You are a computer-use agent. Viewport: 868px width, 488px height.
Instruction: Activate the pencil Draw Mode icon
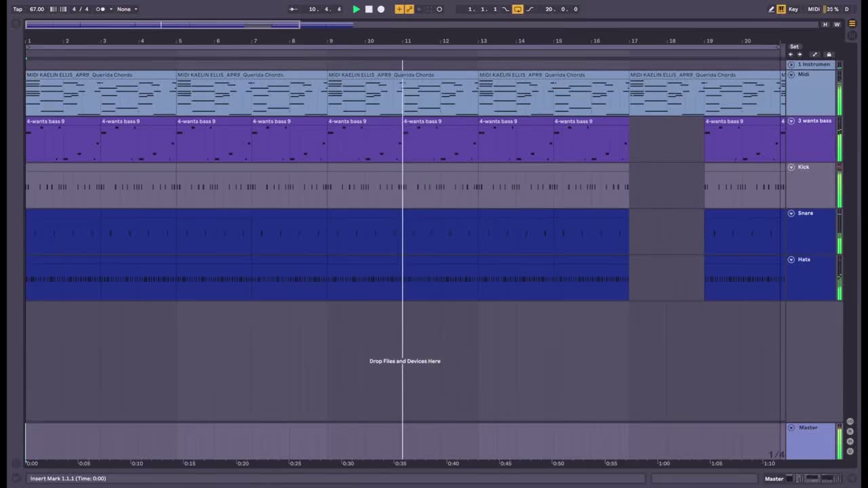click(x=771, y=9)
